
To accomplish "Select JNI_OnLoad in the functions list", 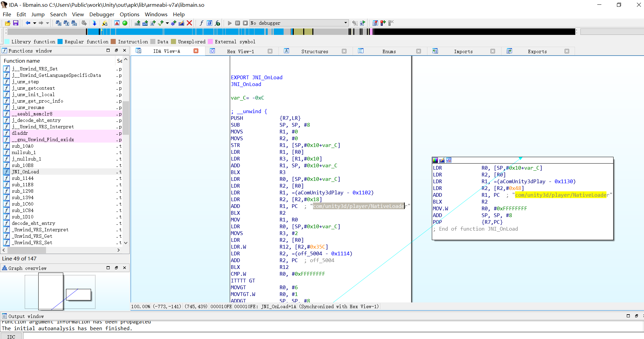I will click(x=25, y=172).
